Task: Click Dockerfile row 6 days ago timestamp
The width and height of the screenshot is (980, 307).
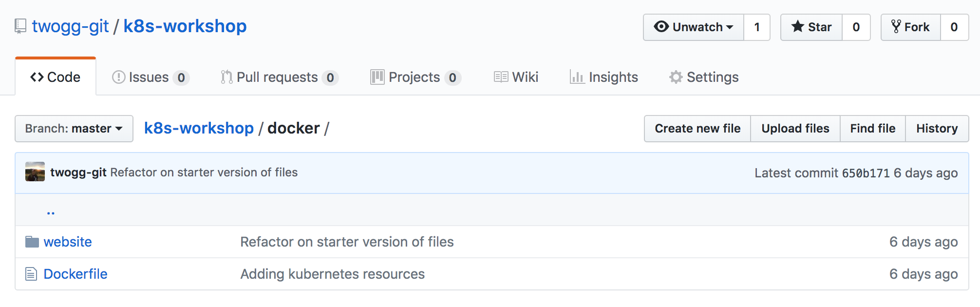Action: 923,274
